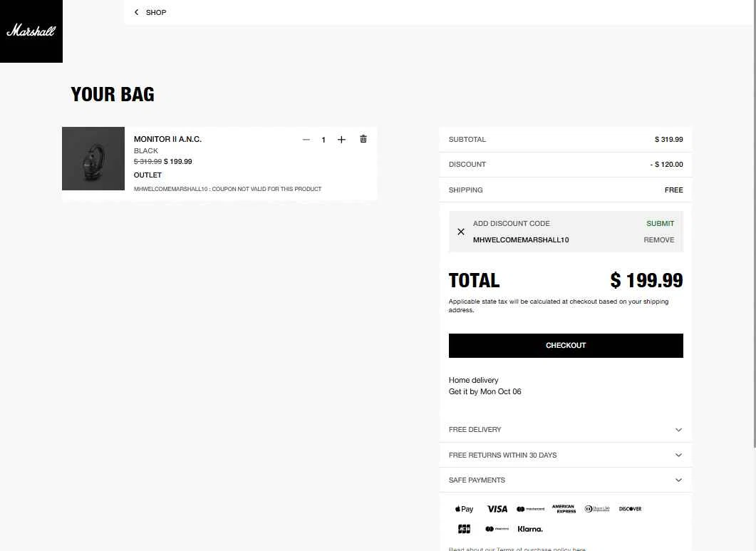
Task: Submit the discount code
Action: pyautogui.click(x=660, y=223)
